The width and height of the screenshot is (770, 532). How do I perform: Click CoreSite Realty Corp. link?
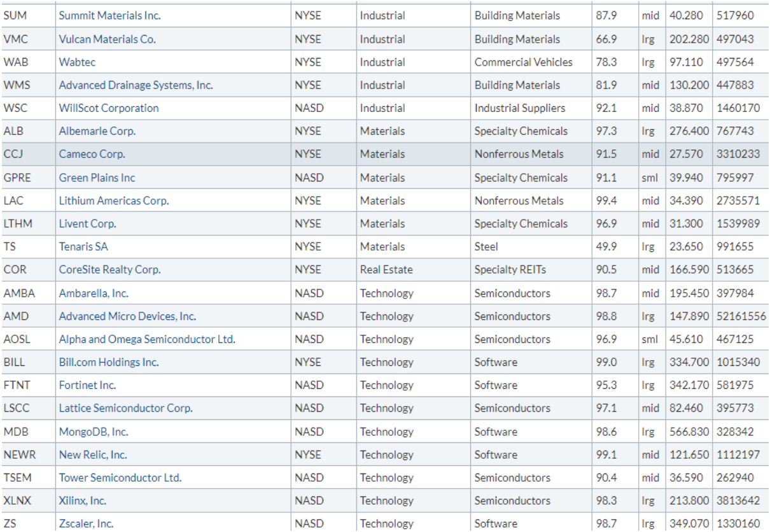click(110, 270)
